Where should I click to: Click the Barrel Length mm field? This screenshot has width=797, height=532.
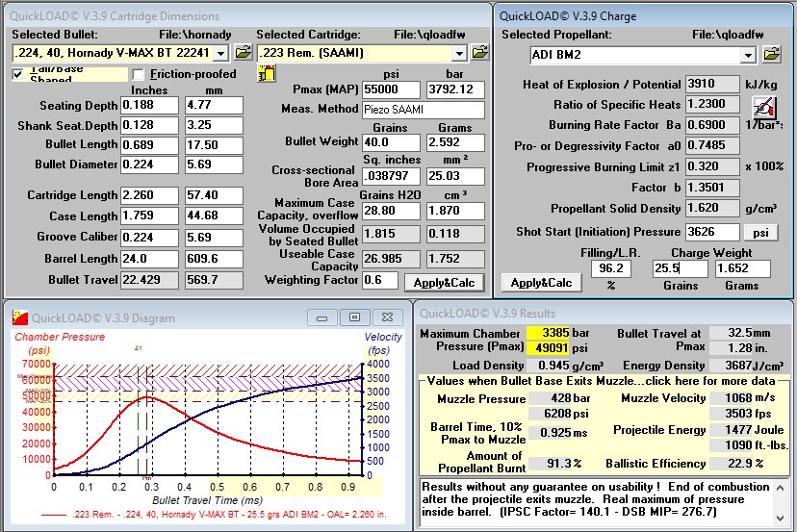[x=214, y=259]
